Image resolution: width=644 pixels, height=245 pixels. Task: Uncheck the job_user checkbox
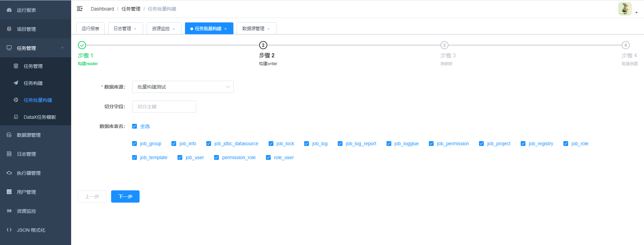[180, 157]
